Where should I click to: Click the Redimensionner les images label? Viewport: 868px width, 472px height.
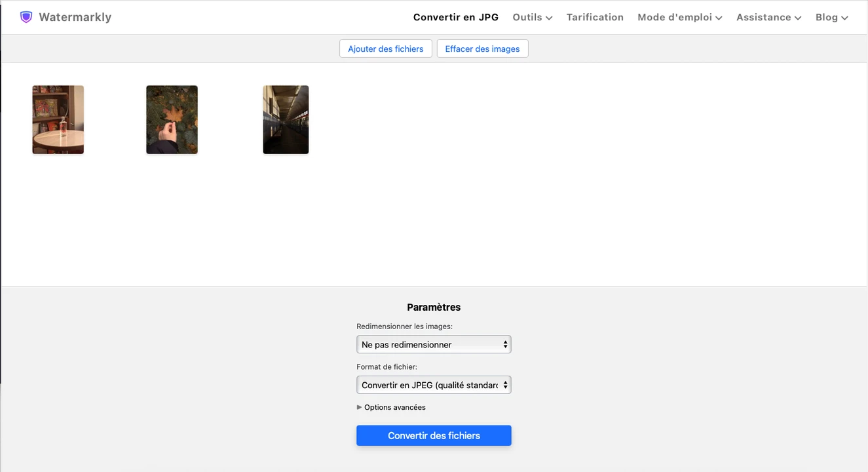tap(404, 326)
